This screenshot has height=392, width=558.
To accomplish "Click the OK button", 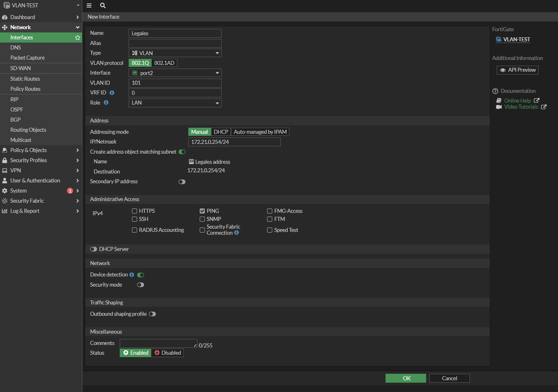I will click(405, 378).
